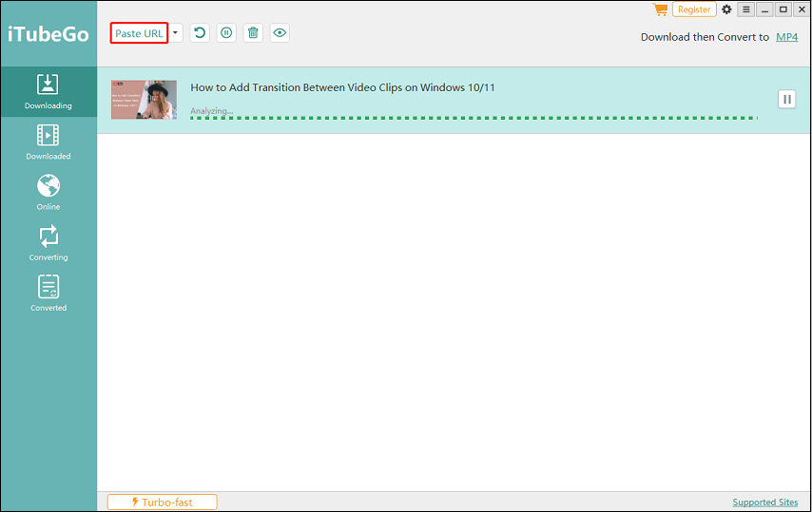Click the resume all downloads icon

point(200,33)
